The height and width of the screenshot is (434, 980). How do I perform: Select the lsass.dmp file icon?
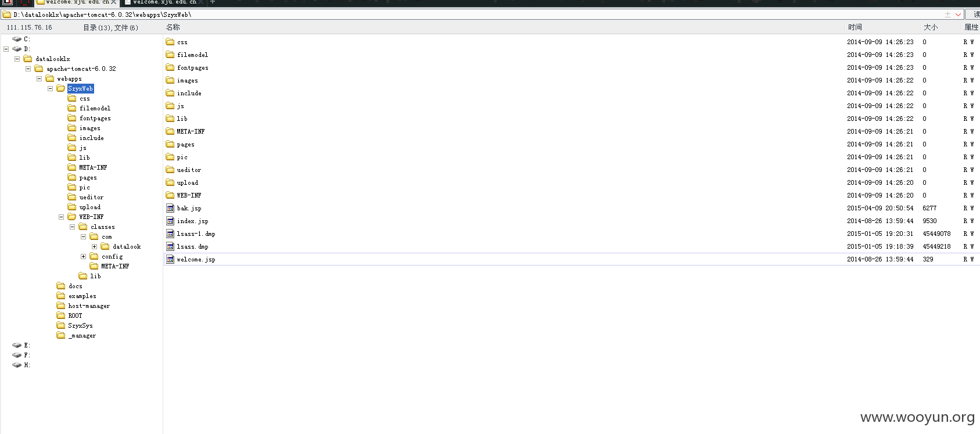point(170,246)
